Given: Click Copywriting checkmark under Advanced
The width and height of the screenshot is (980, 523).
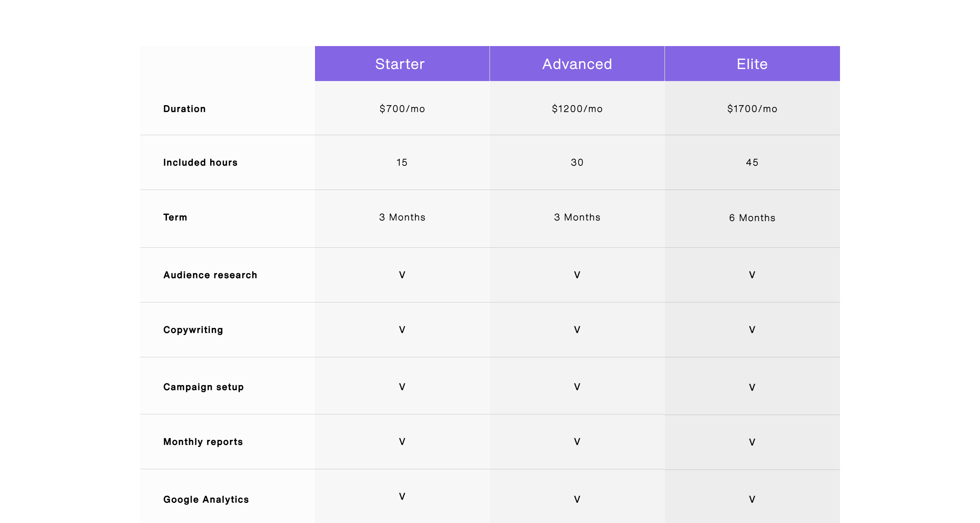Looking at the screenshot, I should [x=577, y=330].
